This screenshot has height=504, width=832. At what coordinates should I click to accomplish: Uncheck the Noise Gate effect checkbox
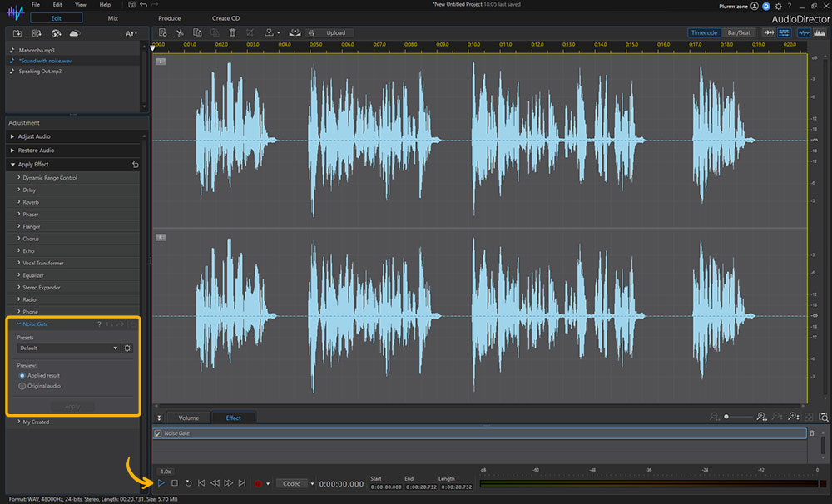(158, 433)
